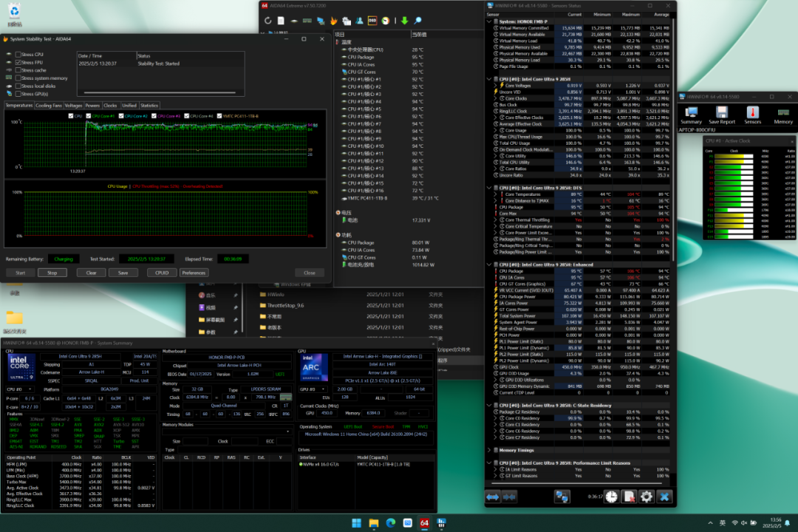Viewport: 798px width, 532px height.
Task: Close sensors with blue X icon
Action: 664,497
